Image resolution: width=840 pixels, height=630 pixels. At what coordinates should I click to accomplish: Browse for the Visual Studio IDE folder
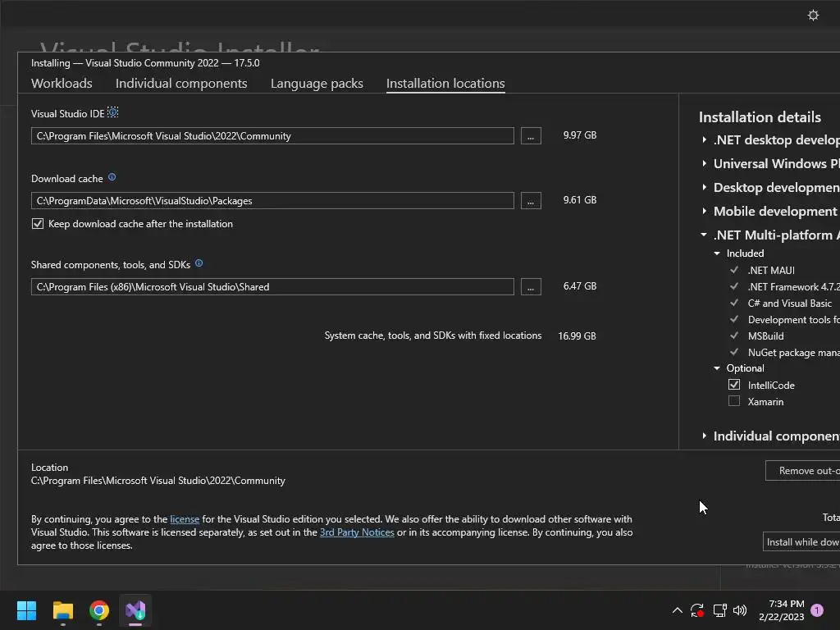[531, 136]
